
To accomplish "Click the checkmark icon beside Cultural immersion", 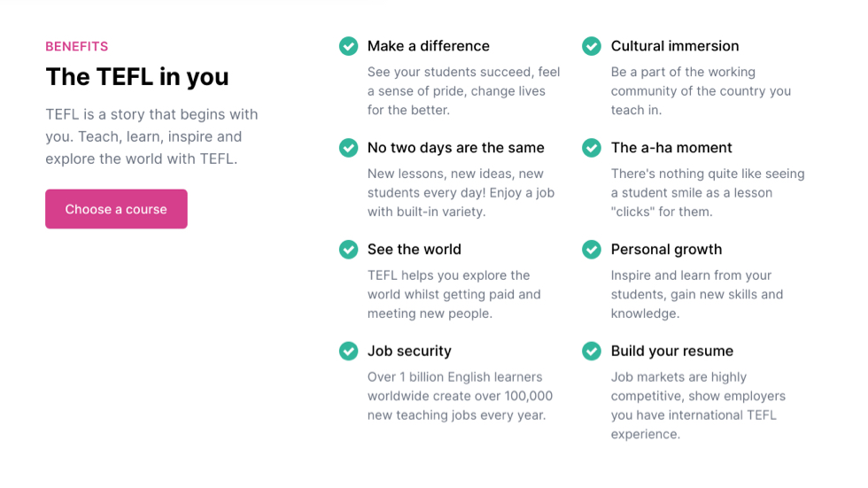I will pyautogui.click(x=592, y=46).
